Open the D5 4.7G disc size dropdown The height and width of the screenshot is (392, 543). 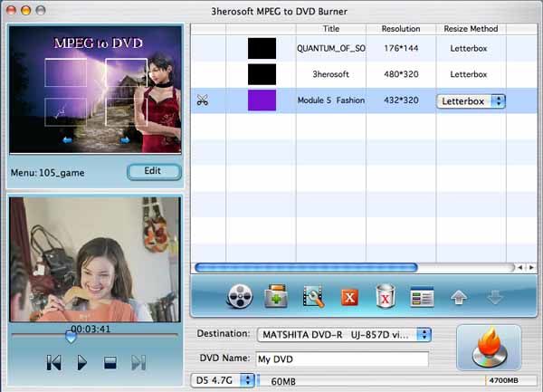pyautogui.click(x=223, y=380)
